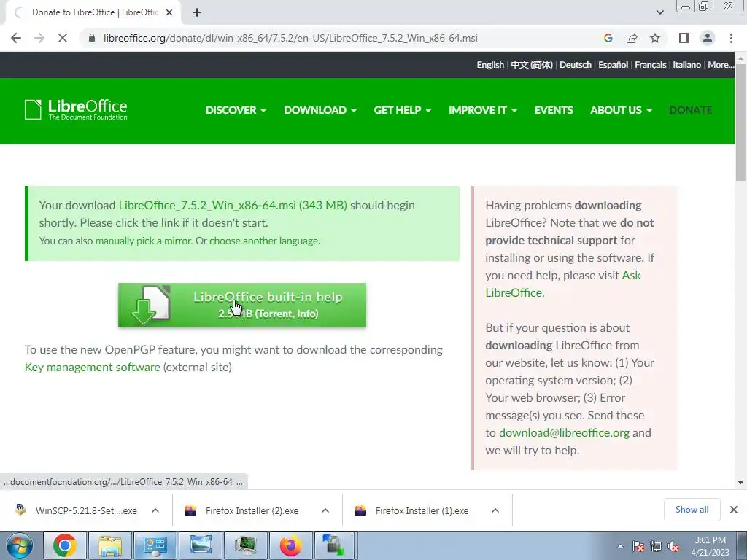
Task: Click the download arrow document icon
Action: [x=150, y=305]
